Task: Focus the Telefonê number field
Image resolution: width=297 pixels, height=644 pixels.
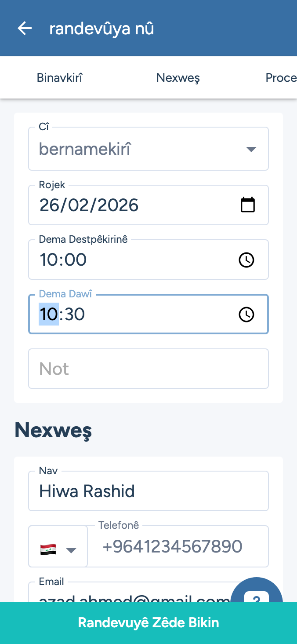Action: point(176,547)
